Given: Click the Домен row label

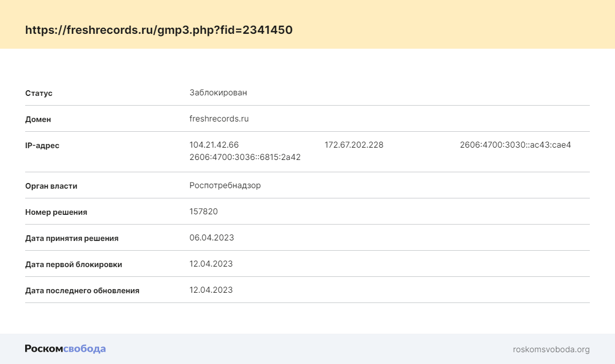Looking at the screenshot, I should tap(38, 119).
